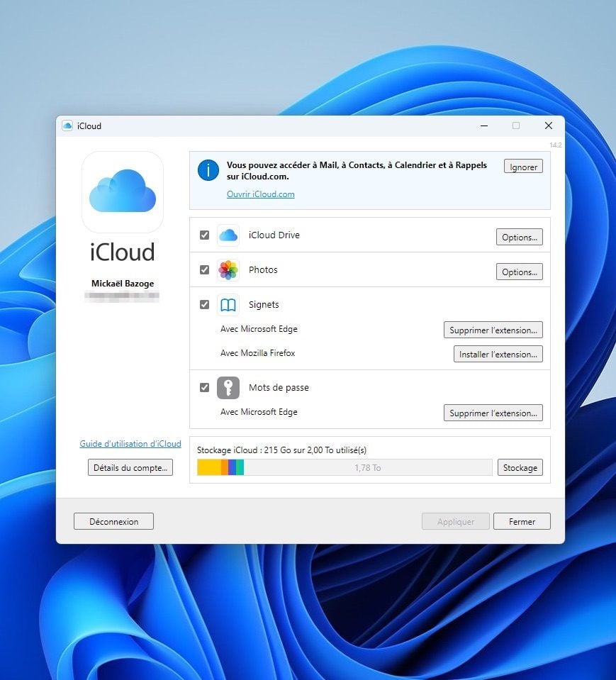The image size is (616, 680).
Task: Click the 1,78 To free storage area
Action: [x=368, y=467]
